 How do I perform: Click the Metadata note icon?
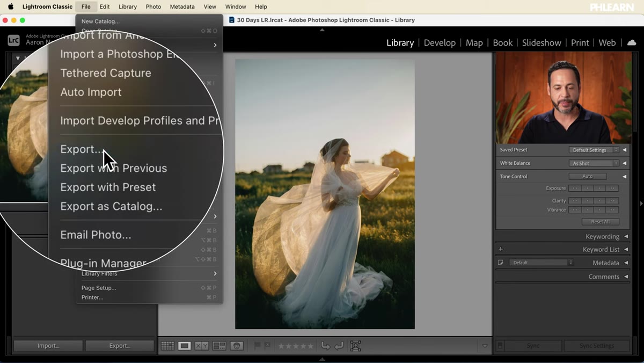click(x=501, y=263)
